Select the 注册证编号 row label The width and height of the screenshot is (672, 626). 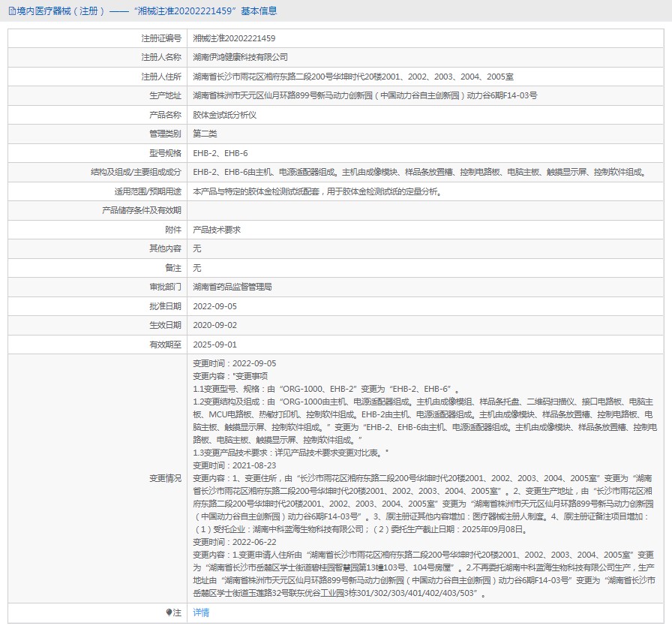[161, 38]
